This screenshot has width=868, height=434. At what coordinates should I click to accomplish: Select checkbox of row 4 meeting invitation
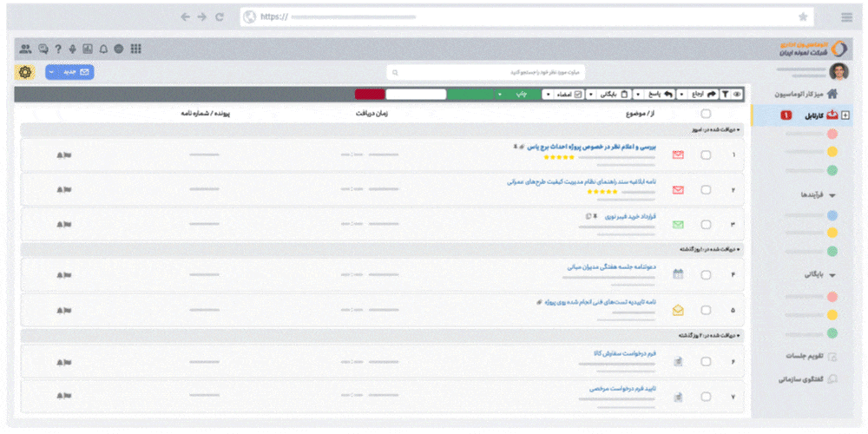[706, 274]
